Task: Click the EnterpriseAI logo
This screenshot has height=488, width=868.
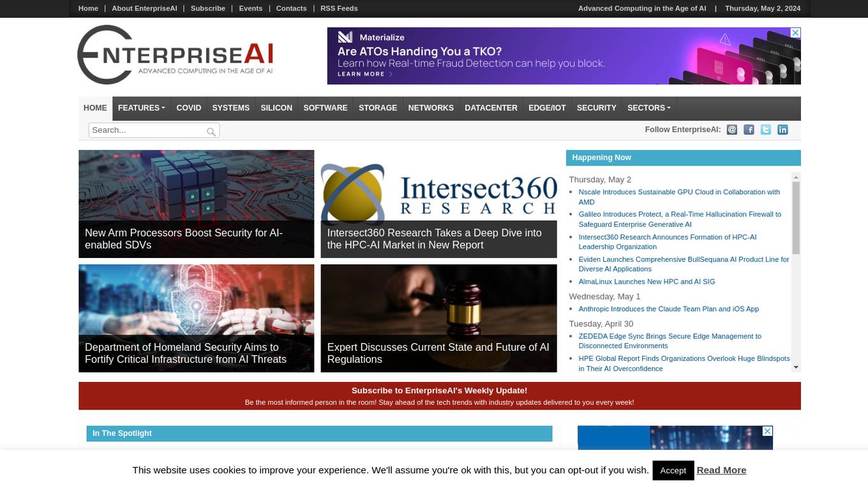Action: point(175,55)
